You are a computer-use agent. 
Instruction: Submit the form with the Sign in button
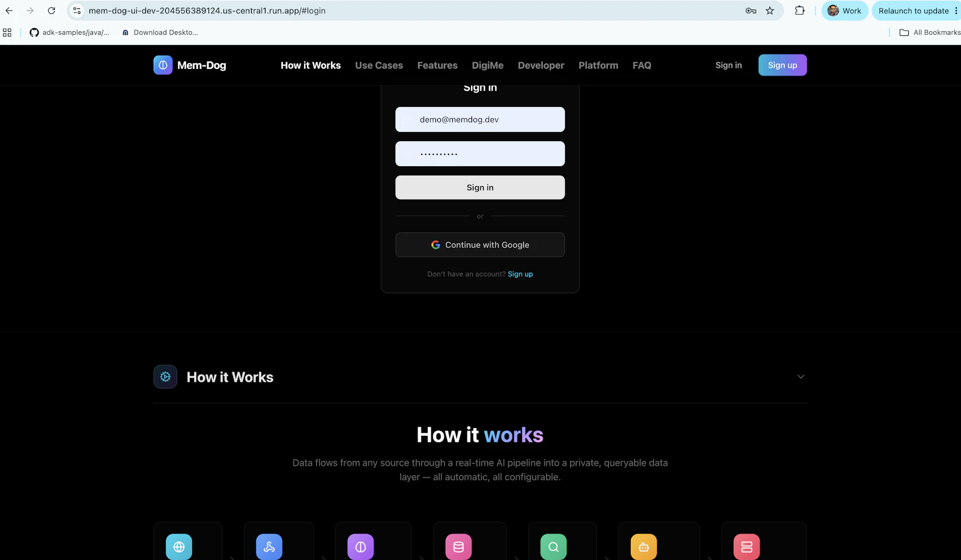(480, 187)
